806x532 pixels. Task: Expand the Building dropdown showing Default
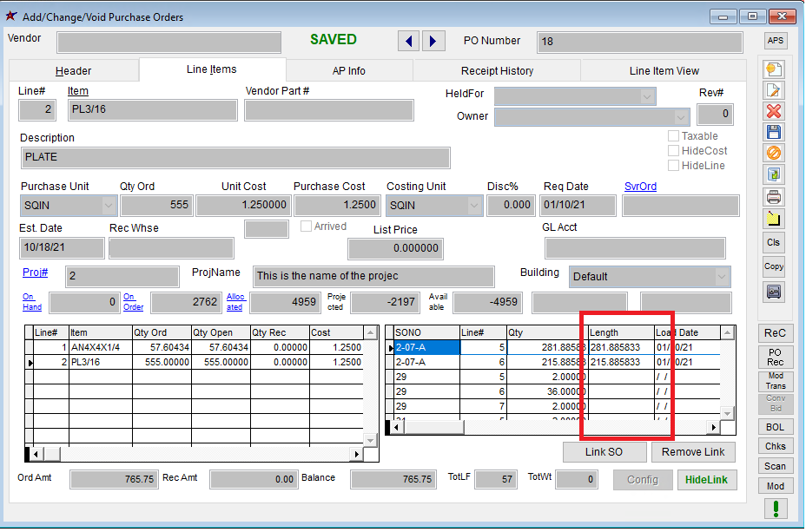pyautogui.click(x=722, y=277)
